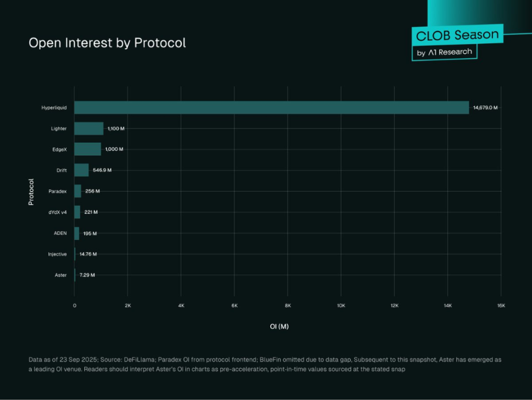
Task: Click the CLOB Season badge
Action: (x=457, y=35)
